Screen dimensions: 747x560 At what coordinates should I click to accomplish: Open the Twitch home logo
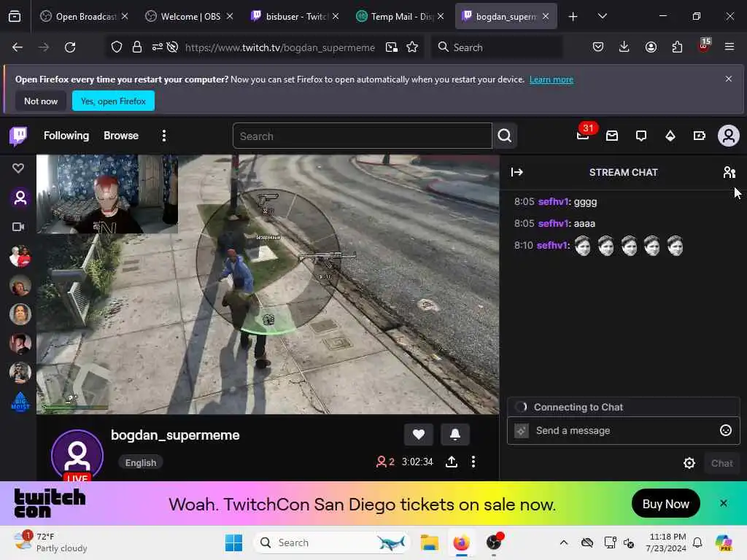click(x=18, y=136)
